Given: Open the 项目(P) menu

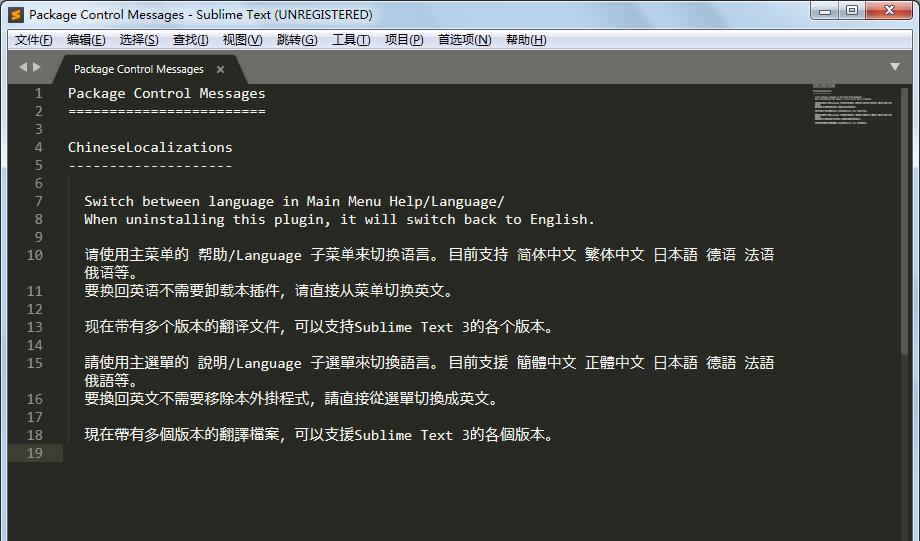Looking at the screenshot, I should 404,40.
